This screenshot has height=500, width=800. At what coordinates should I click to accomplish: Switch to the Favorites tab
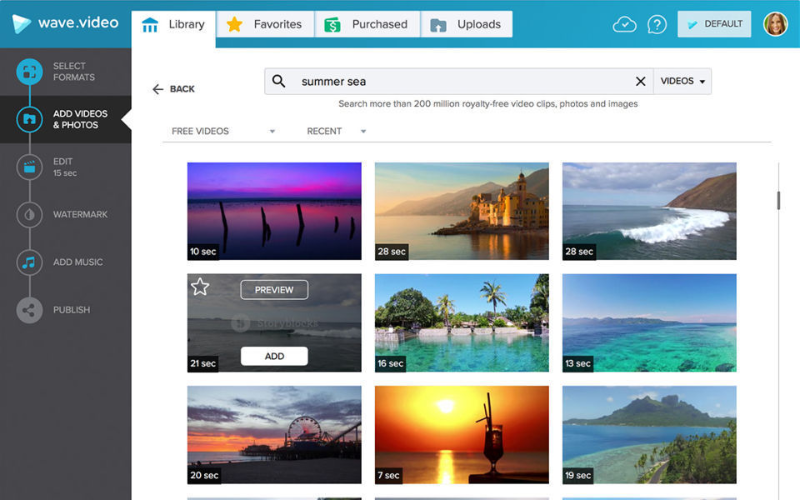click(265, 24)
